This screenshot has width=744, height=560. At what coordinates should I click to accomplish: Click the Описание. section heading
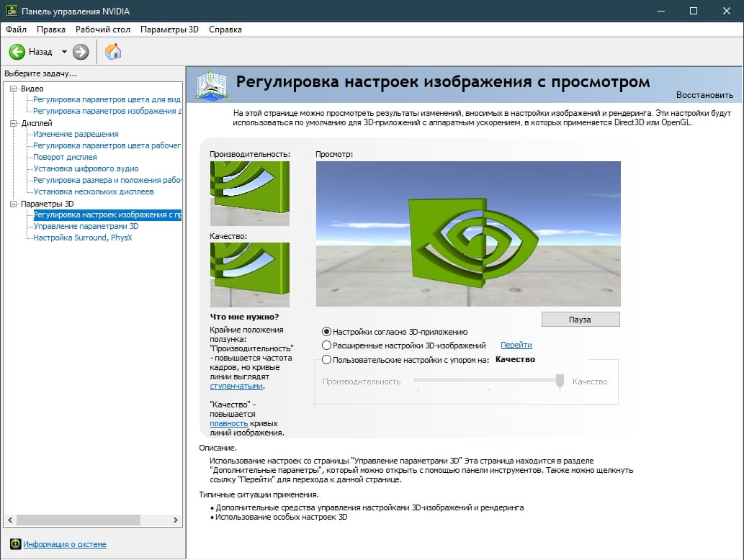pos(218,448)
